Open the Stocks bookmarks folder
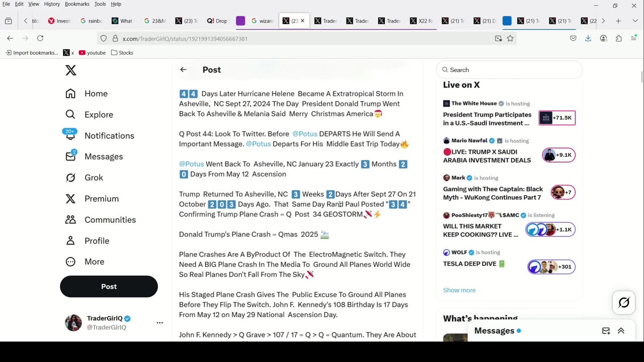 click(122, 53)
